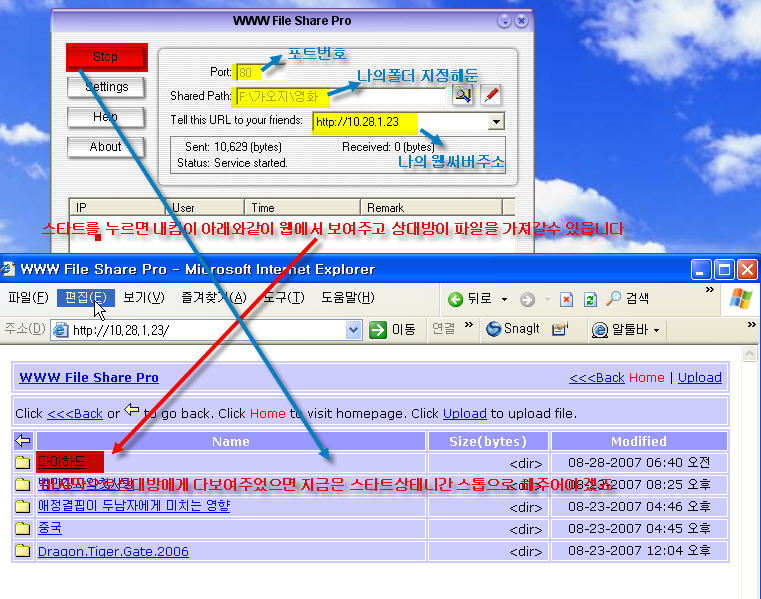
Task: Open the 도움말(H) menu
Action: (347, 298)
